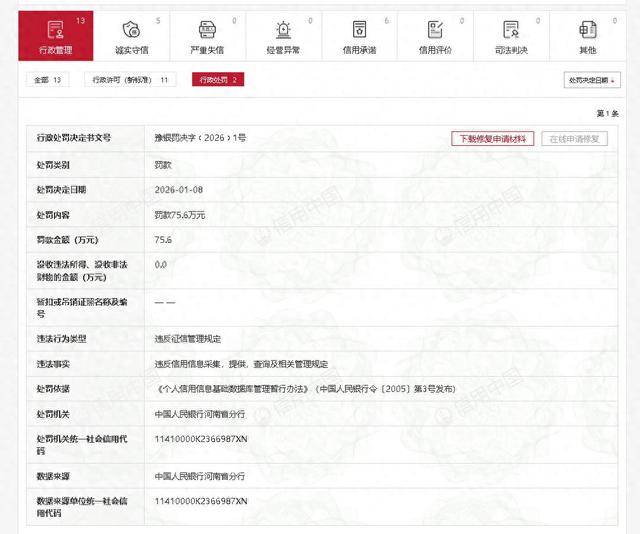
Task: Click the 严重失信 icon
Action: [x=207, y=29]
